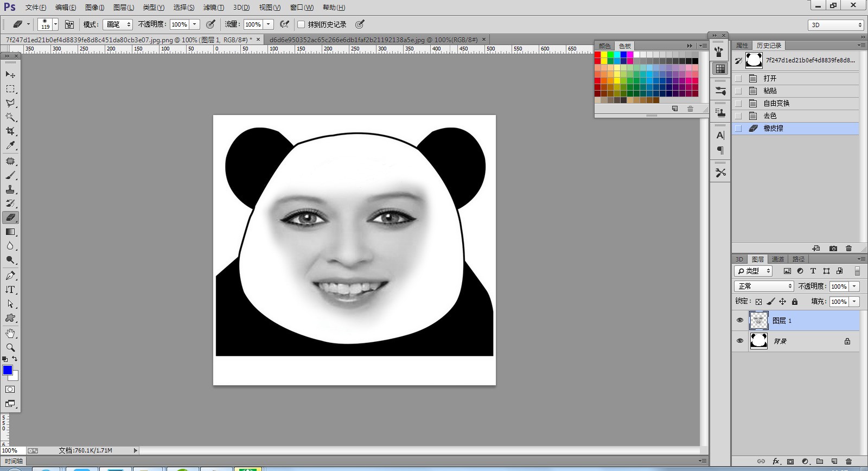This screenshot has width=868, height=471.
Task: Select the Eyedropper tool
Action: click(10, 145)
